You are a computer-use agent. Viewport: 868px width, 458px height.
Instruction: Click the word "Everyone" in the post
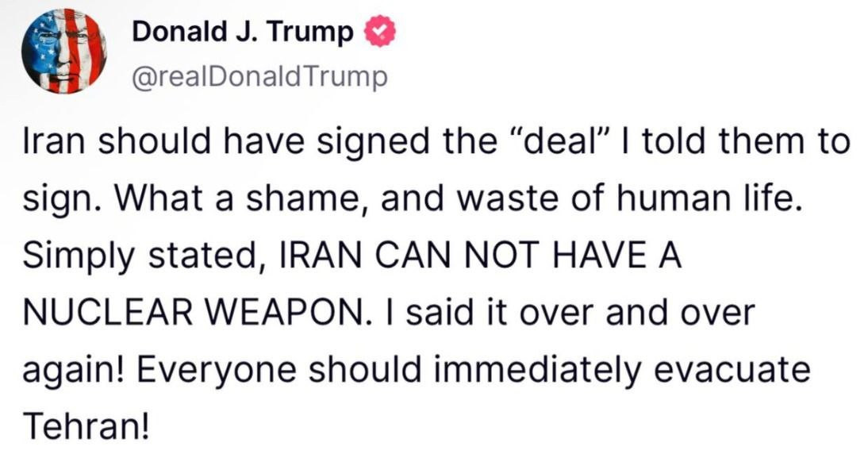(x=217, y=371)
